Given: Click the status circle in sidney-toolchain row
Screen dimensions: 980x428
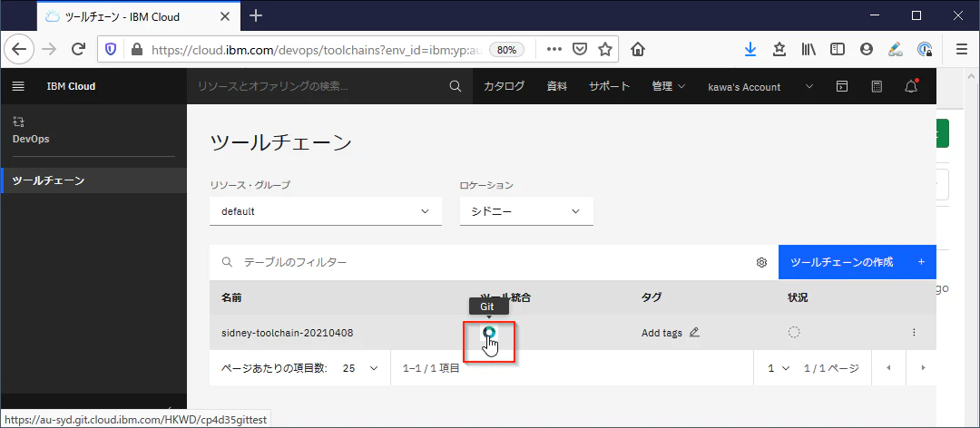Looking at the screenshot, I should [x=794, y=333].
